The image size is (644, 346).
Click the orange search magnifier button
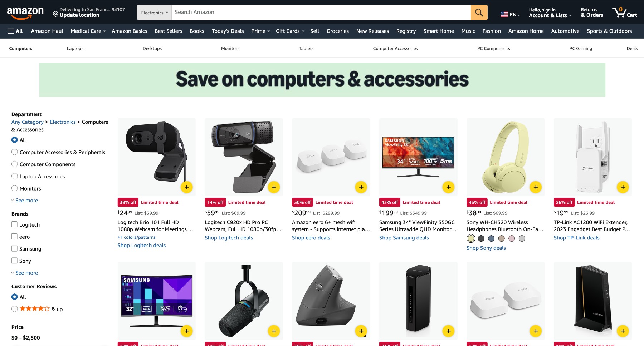click(x=479, y=13)
